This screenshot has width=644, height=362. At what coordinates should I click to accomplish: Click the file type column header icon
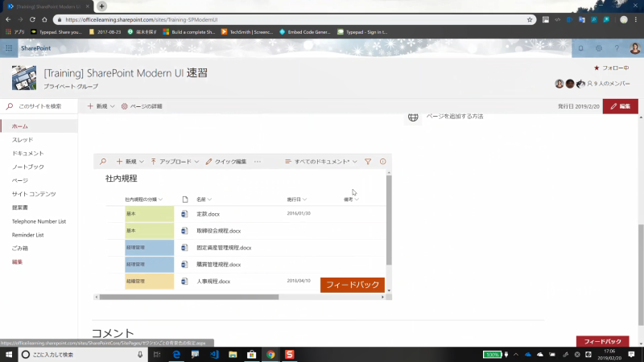point(185,200)
